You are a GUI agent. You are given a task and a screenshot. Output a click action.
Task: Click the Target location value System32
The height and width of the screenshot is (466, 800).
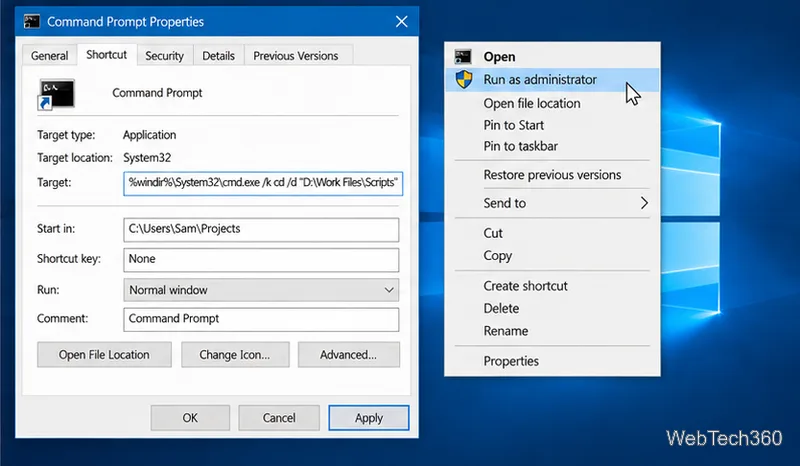pos(147,158)
